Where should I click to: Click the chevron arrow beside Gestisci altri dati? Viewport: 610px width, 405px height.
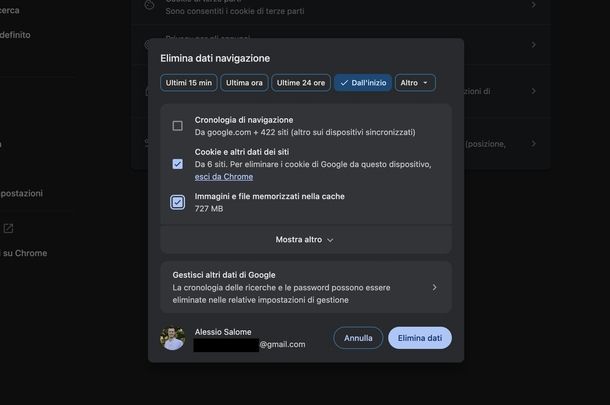click(x=434, y=287)
